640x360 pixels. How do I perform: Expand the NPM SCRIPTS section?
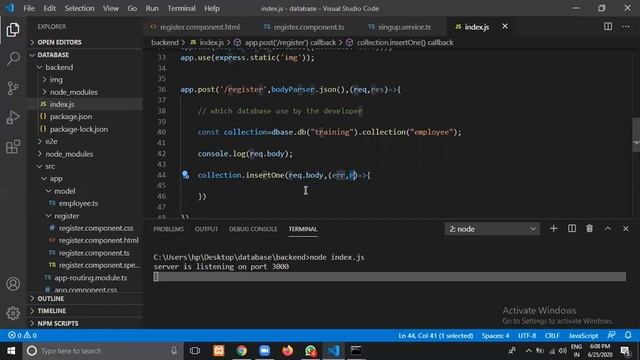(x=58, y=323)
